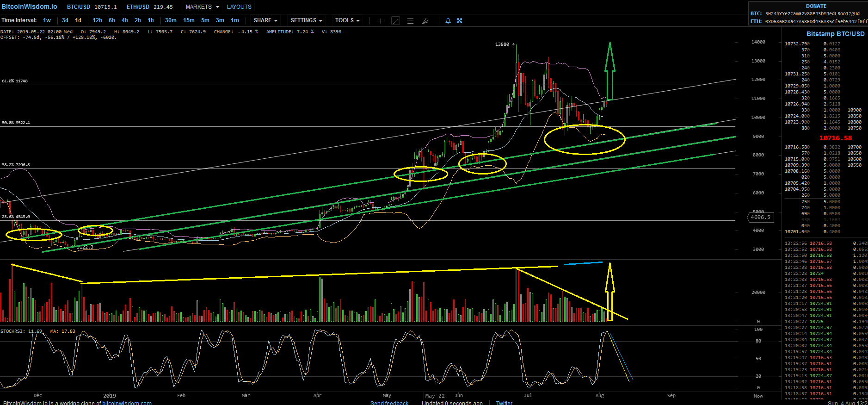
Task: Set interval to 30m
Action: (171, 20)
